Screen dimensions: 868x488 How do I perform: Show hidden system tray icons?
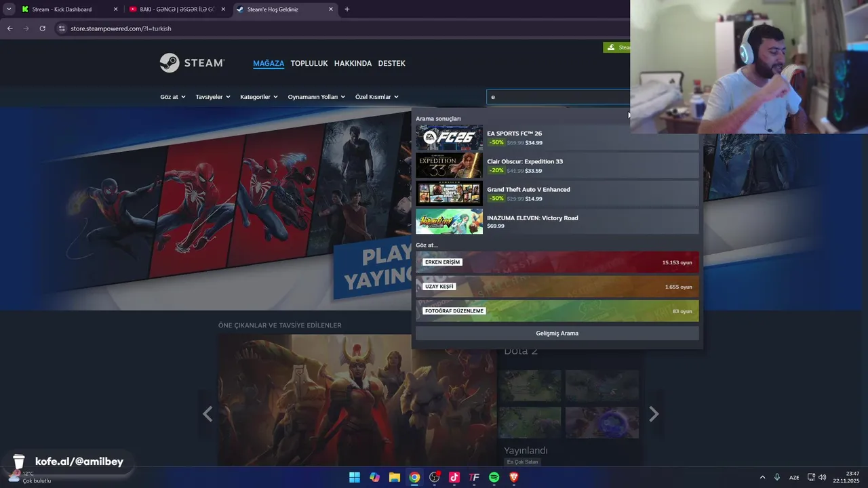pyautogui.click(x=762, y=477)
